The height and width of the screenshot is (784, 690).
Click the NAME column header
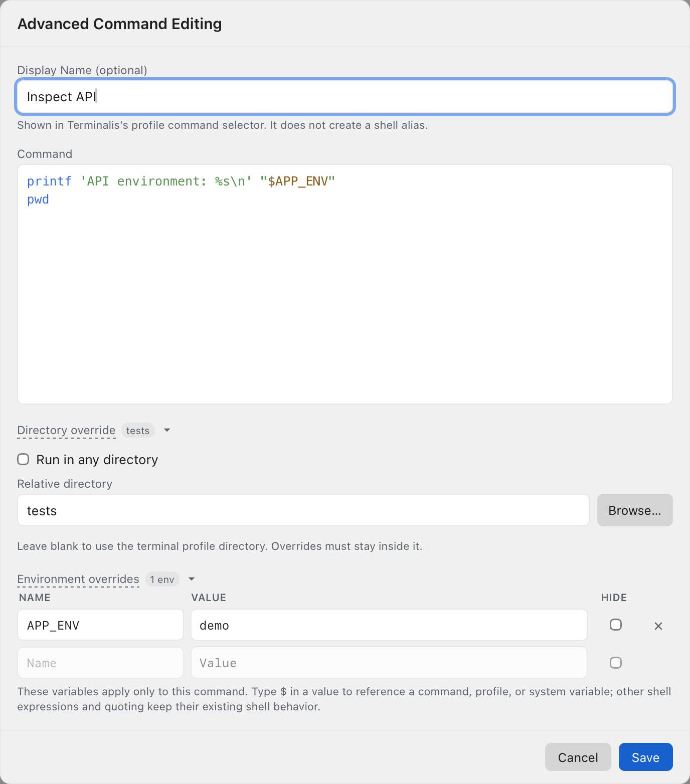pos(35,598)
